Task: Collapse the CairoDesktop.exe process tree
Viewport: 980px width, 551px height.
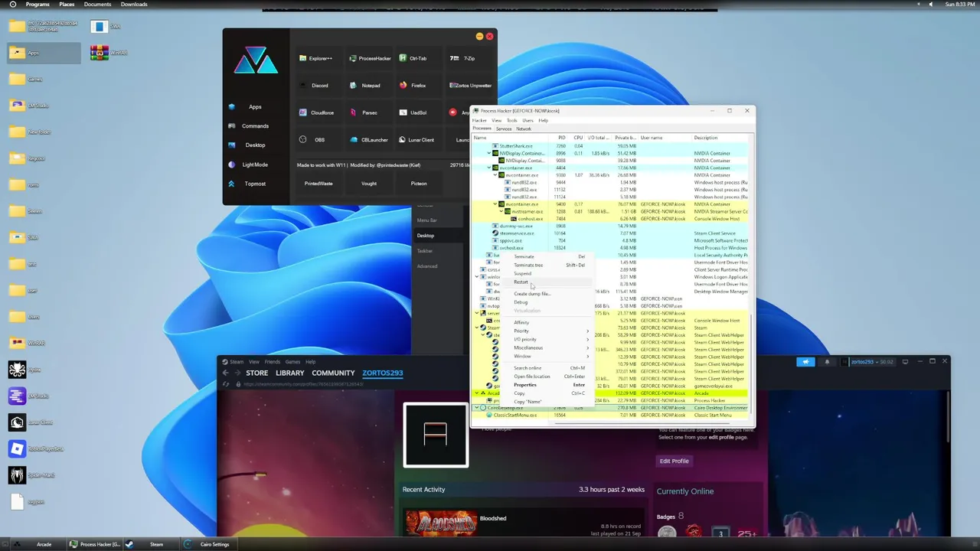Action: (x=477, y=408)
